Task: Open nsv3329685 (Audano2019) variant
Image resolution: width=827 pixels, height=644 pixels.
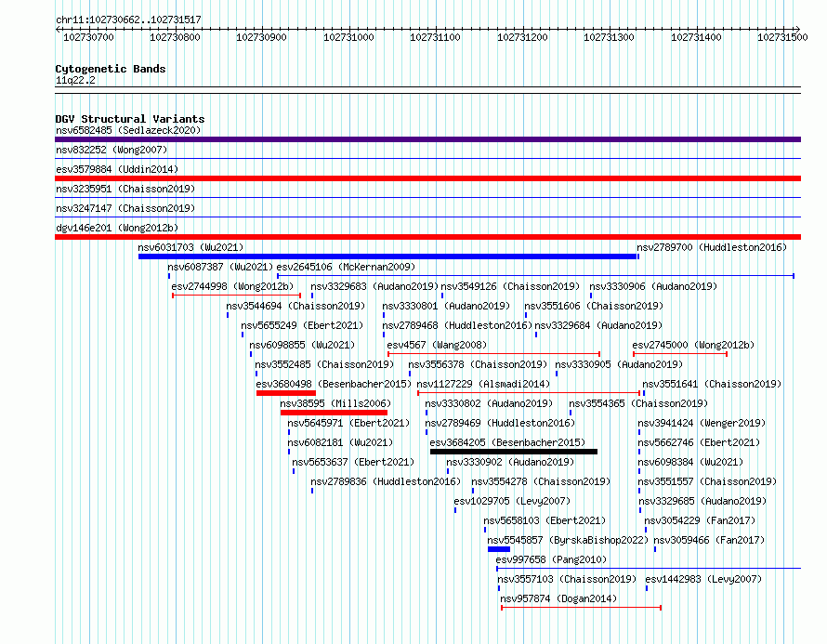Action: [702, 501]
